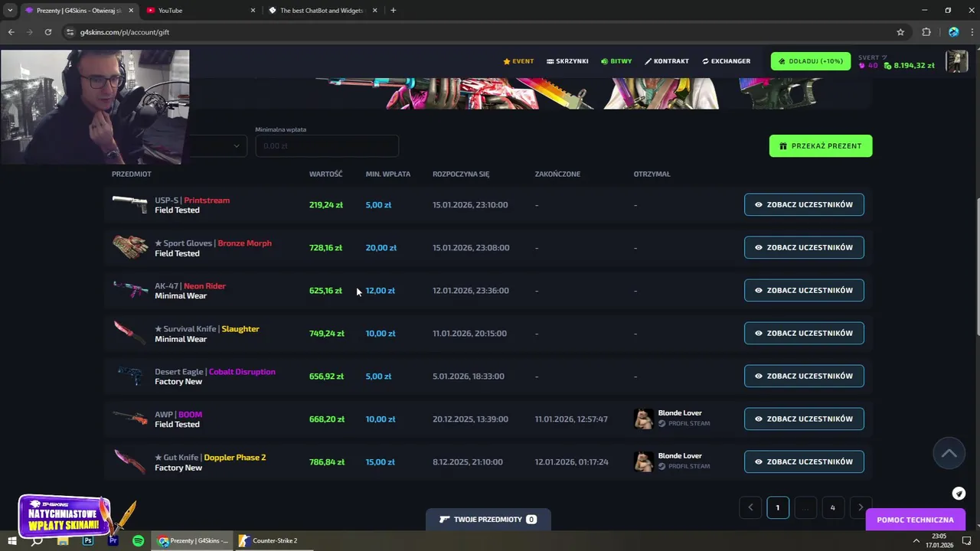Go to the BITWY battles page
The height and width of the screenshot is (551, 980).
[x=616, y=61]
